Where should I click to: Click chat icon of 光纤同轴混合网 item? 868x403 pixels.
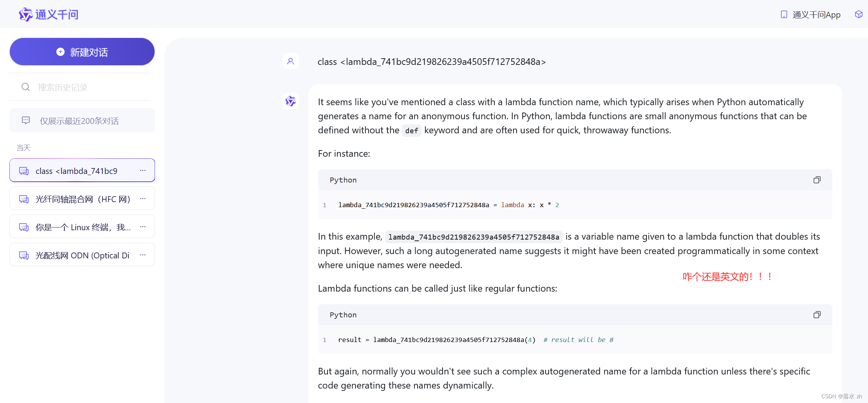tap(24, 199)
